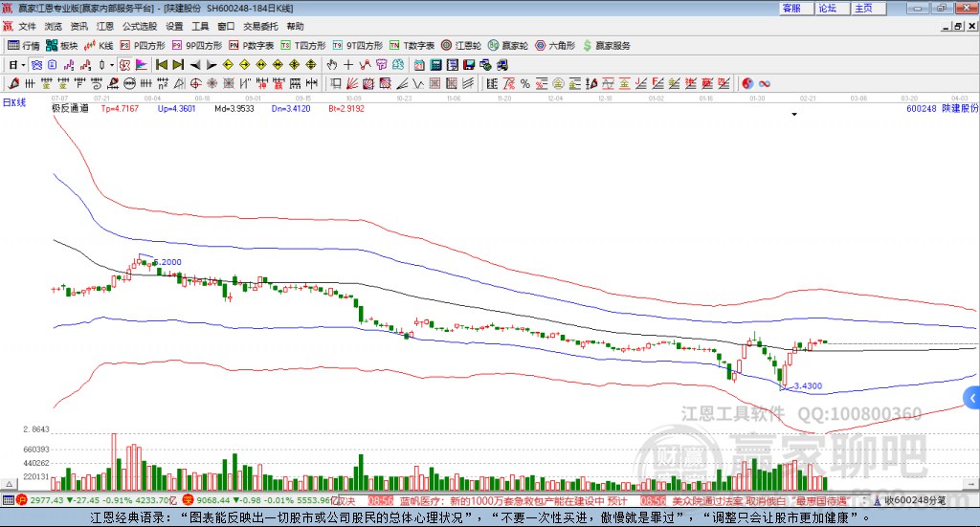Screen dimensions: 980x527
Task: Open the 设置 menu
Action: point(174,26)
